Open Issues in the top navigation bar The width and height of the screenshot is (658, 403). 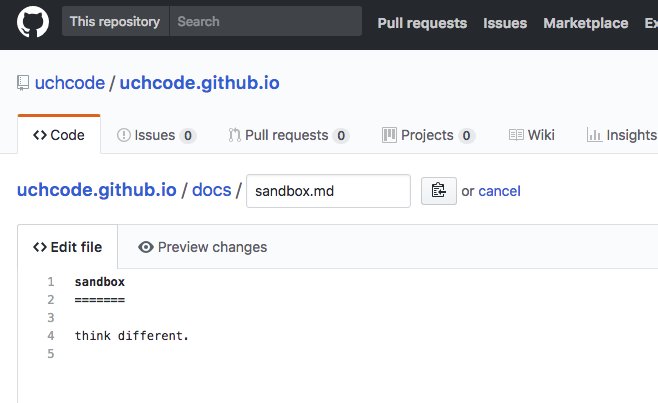point(505,23)
